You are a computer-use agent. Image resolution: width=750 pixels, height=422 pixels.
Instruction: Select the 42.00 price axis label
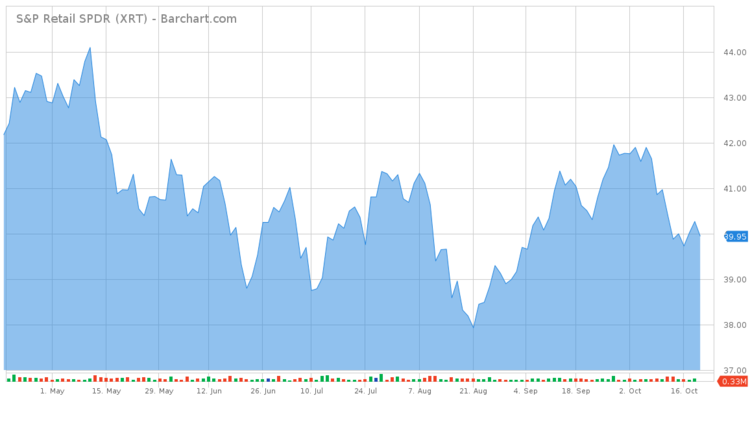pyautogui.click(x=735, y=143)
